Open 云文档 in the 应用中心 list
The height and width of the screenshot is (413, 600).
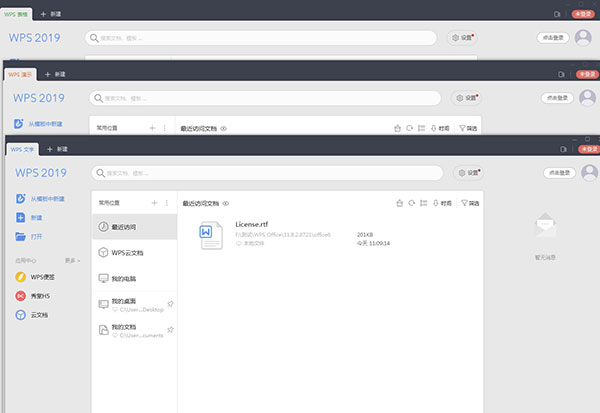[x=32, y=315]
